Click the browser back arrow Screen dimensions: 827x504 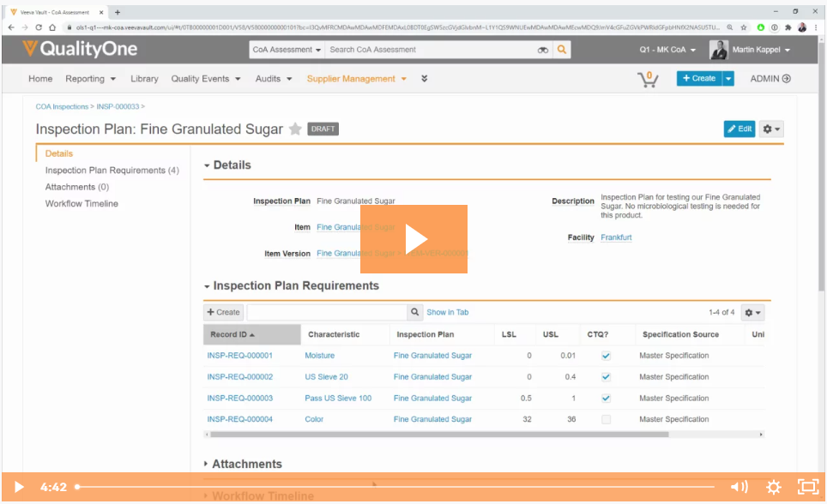(x=11, y=27)
